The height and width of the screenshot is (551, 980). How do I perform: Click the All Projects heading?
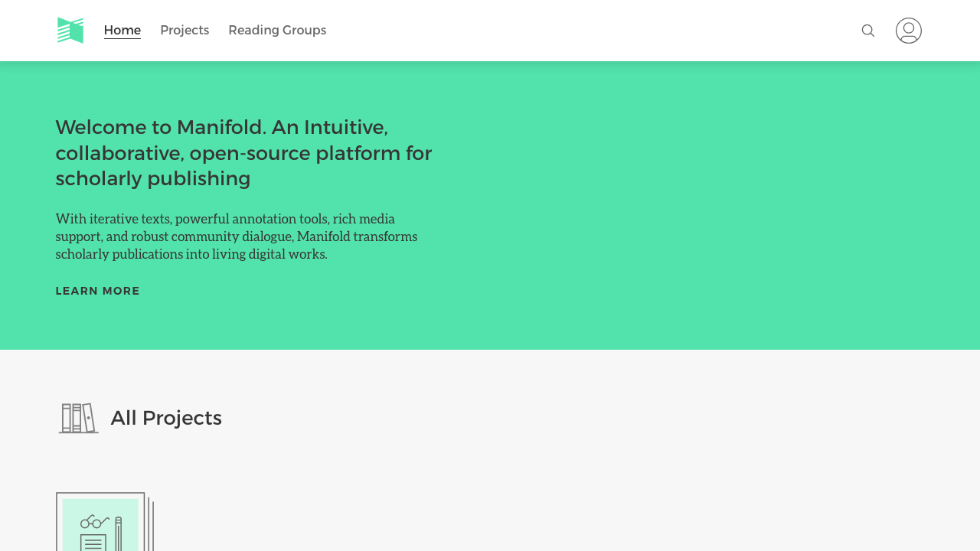tap(166, 418)
